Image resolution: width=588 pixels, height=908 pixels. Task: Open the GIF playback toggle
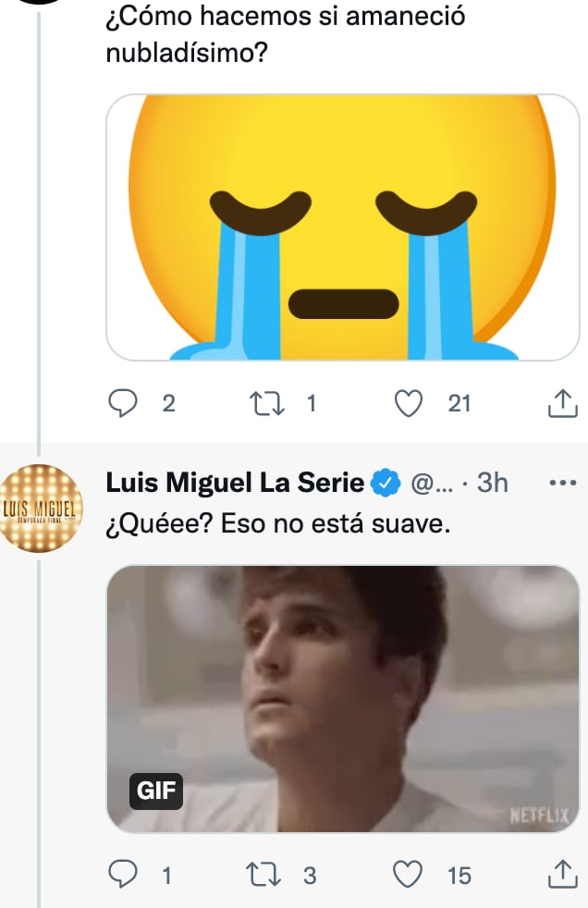tap(155, 791)
